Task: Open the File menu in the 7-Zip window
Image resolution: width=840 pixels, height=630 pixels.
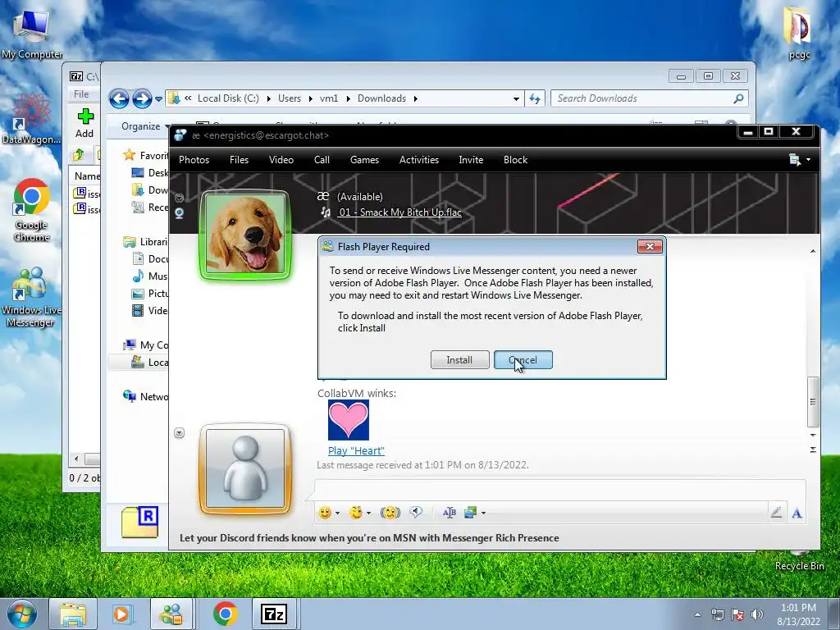Action: (x=81, y=94)
